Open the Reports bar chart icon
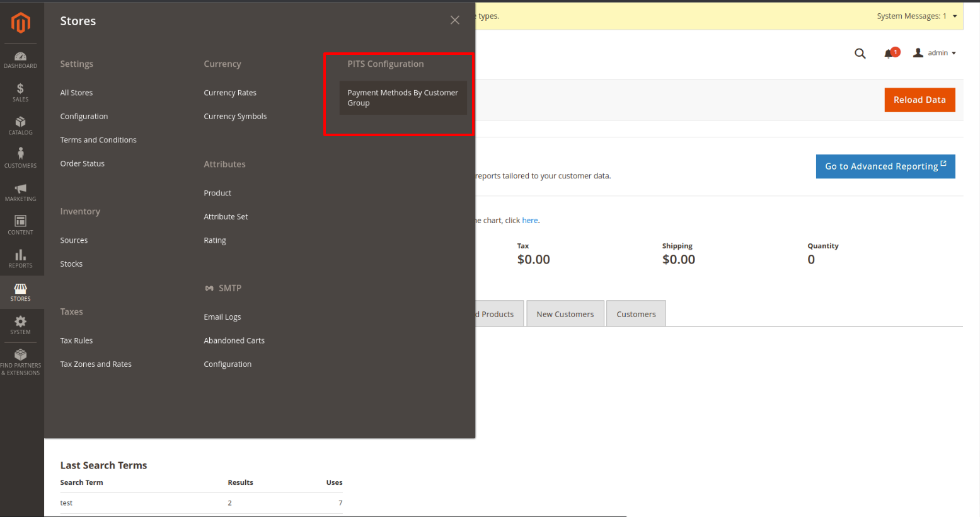This screenshot has width=980, height=517. pyautogui.click(x=21, y=258)
